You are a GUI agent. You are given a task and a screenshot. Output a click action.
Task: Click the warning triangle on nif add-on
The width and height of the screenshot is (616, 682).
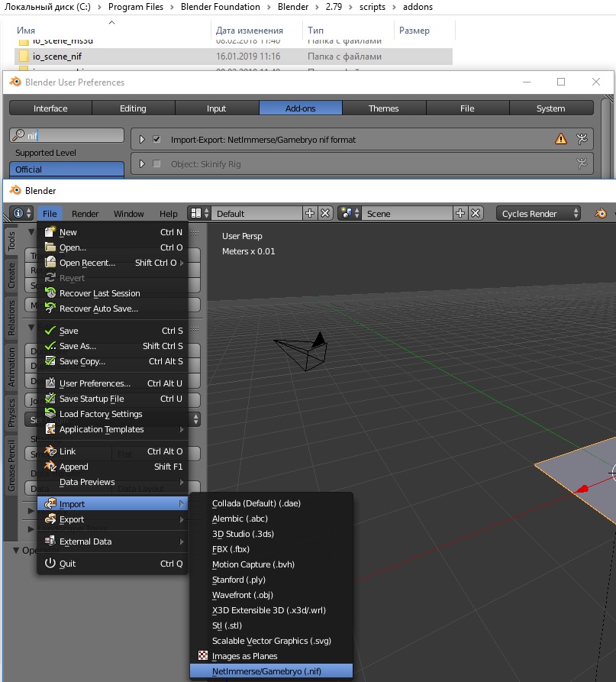coord(561,139)
